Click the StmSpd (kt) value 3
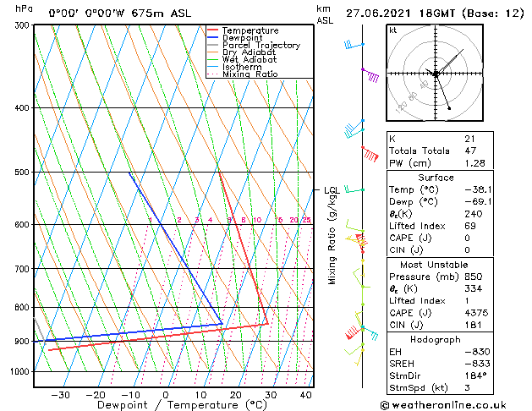The width and height of the screenshot is (532, 411). [x=468, y=388]
